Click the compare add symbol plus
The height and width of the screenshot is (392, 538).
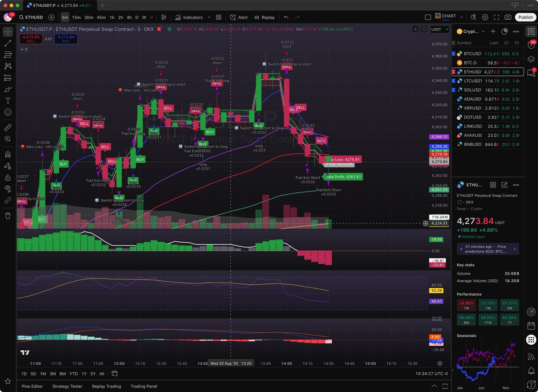52,17
